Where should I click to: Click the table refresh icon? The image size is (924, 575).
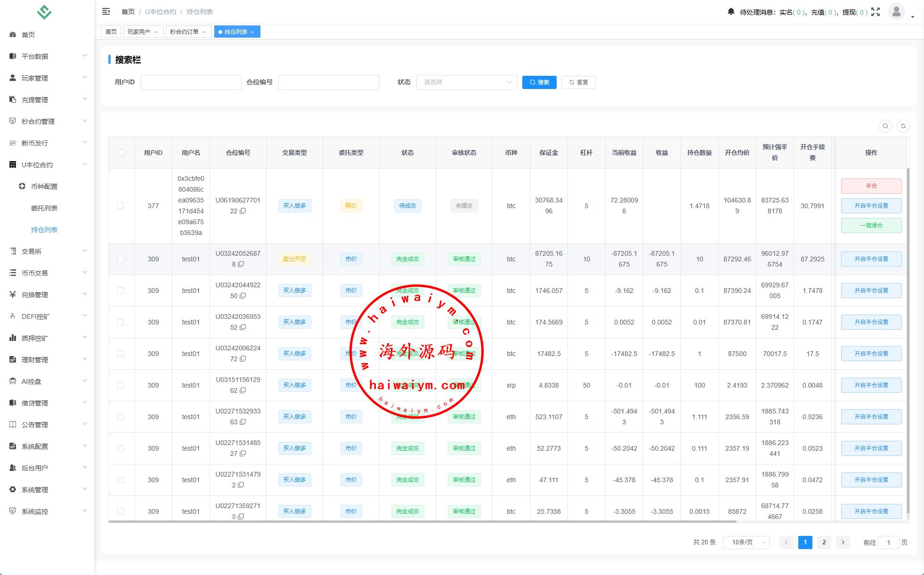tap(903, 126)
